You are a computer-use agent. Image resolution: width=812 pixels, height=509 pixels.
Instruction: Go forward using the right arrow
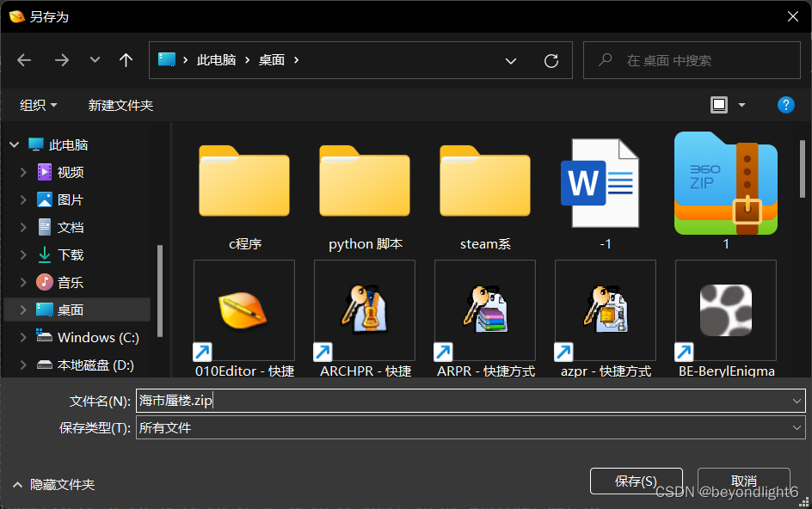62,60
